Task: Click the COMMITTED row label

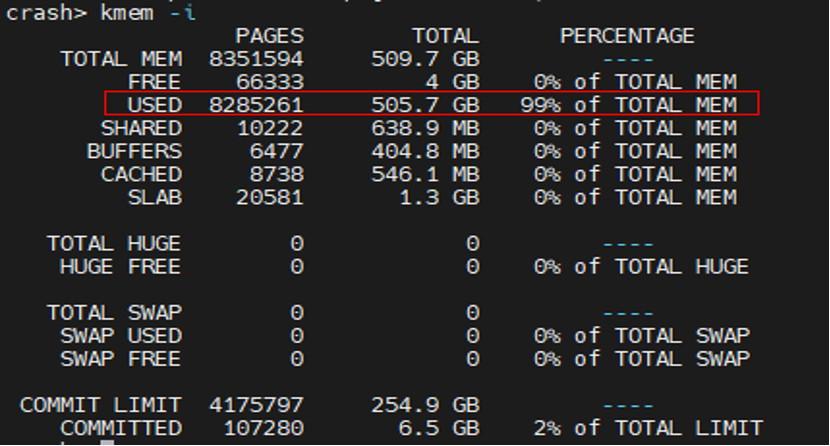Action: pos(121,428)
